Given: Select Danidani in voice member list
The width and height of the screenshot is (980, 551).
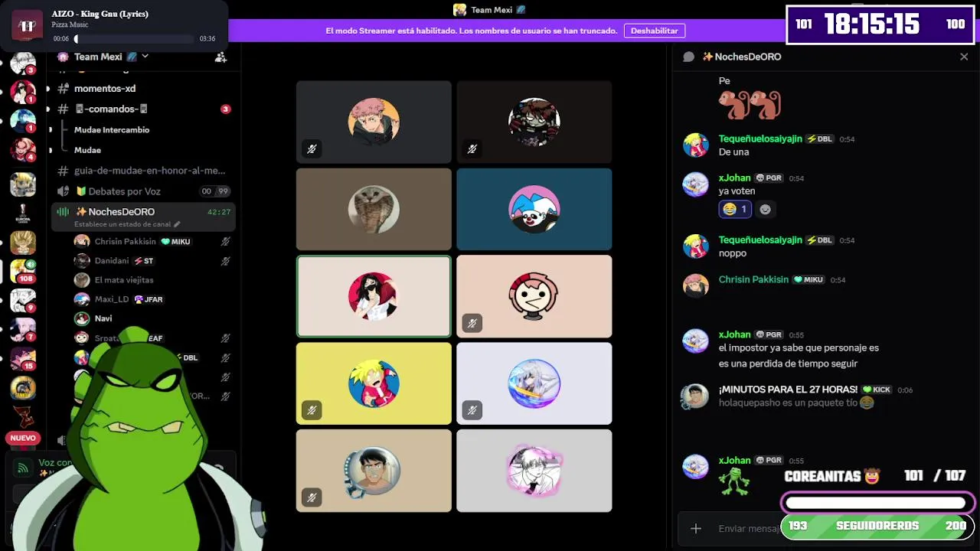Looking at the screenshot, I should coord(112,261).
